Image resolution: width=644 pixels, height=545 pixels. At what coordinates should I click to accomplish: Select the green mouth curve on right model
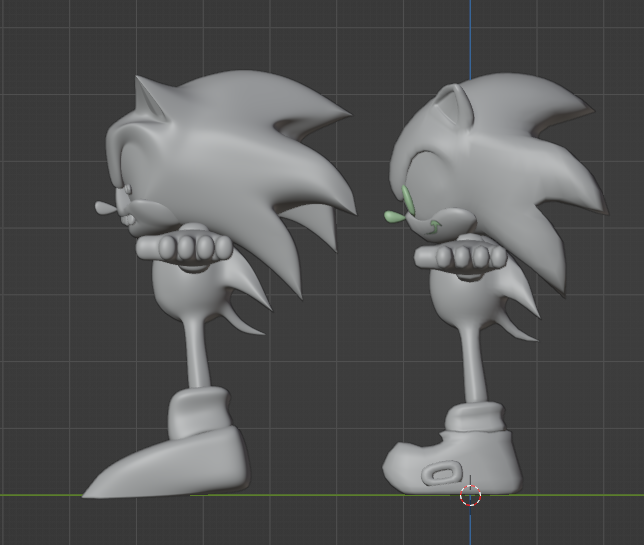click(433, 227)
